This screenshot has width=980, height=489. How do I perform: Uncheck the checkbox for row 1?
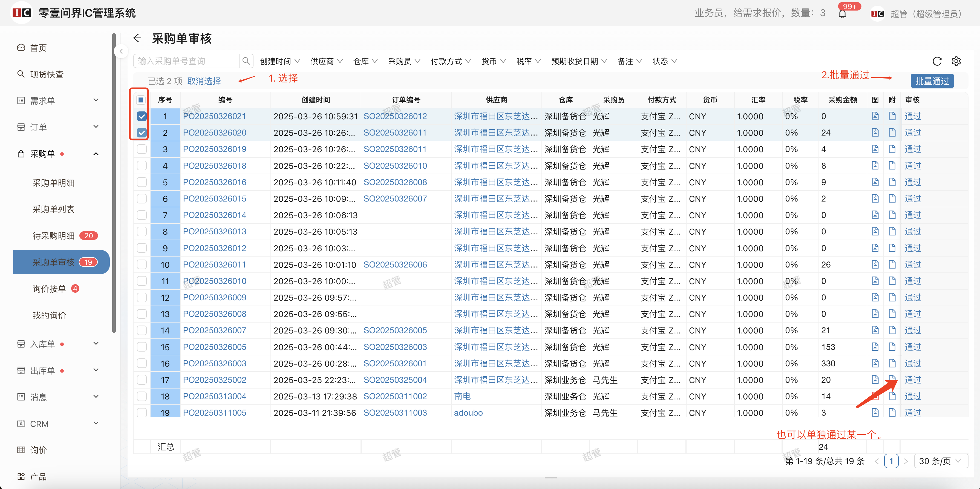coord(142,116)
